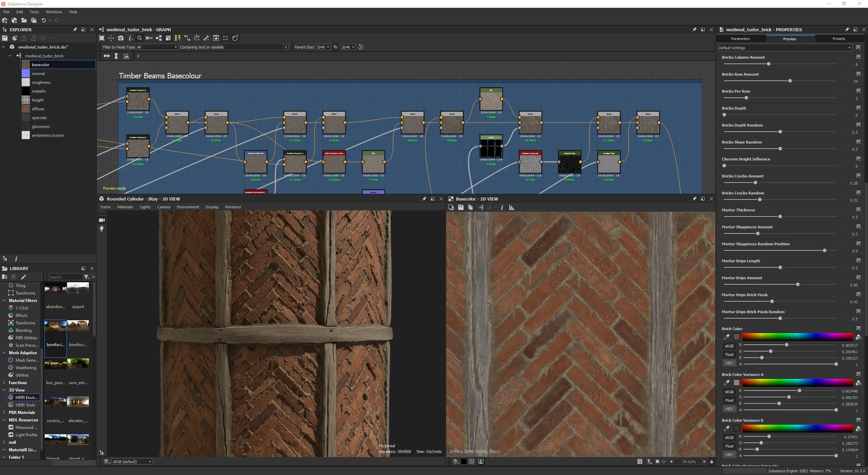Select the roughness output in Explorer
The height and width of the screenshot is (475, 868).
click(41, 82)
